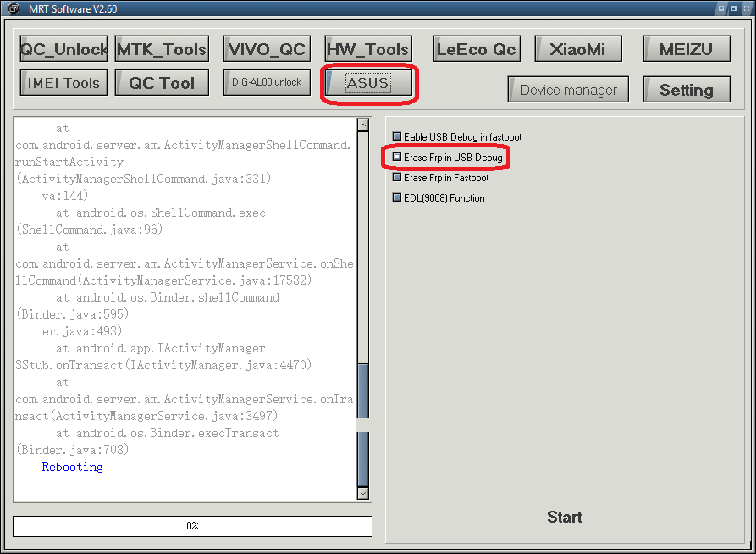This screenshot has height=554, width=756.
Task: Open the Setting panel
Action: tap(687, 89)
